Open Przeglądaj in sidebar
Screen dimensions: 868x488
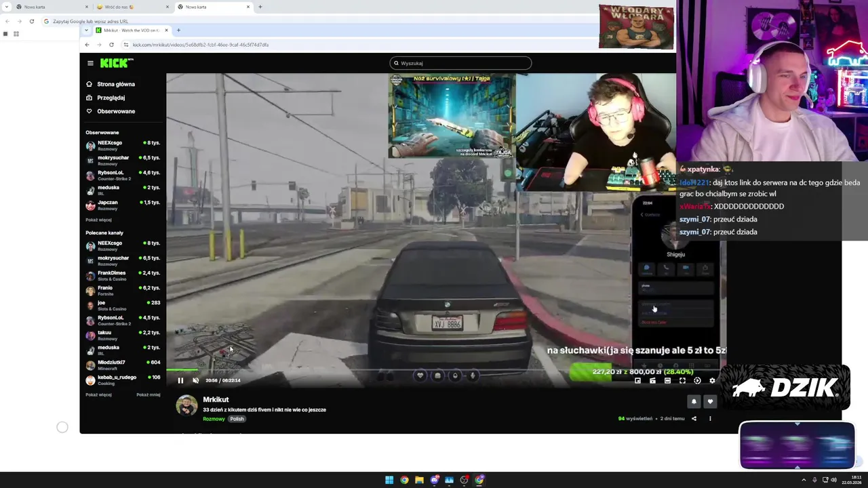111,98
